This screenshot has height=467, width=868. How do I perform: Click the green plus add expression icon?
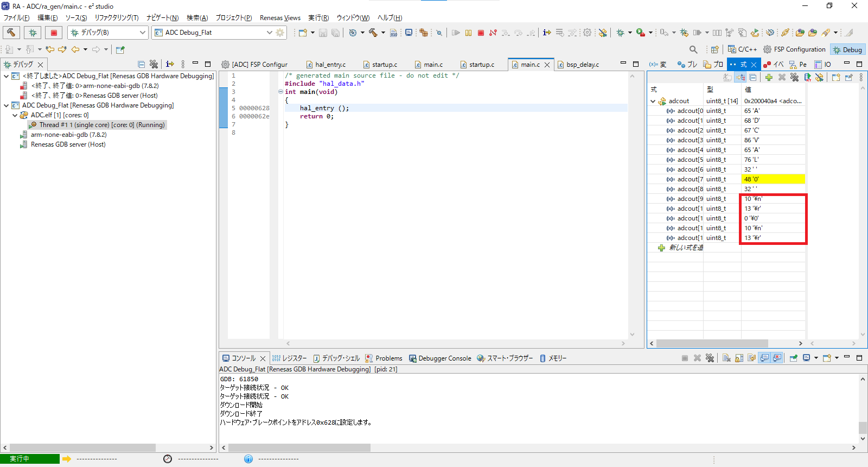click(769, 78)
